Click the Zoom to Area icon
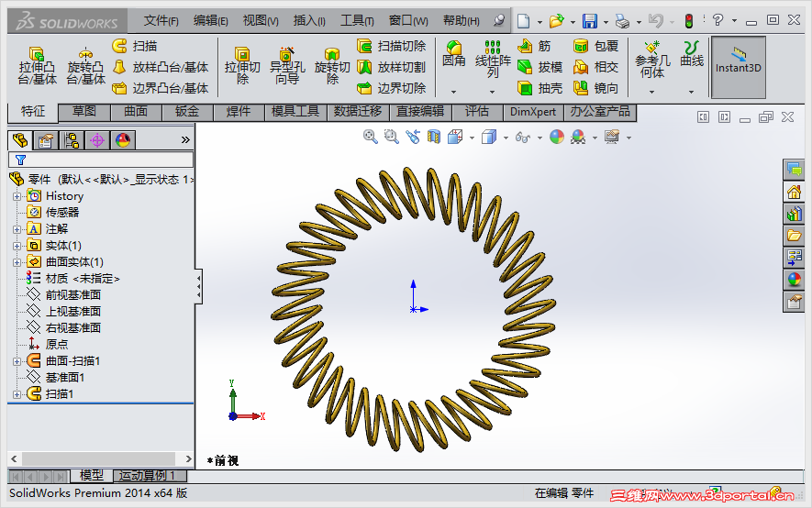The height and width of the screenshot is (508, 812). (x=392, y=138)
